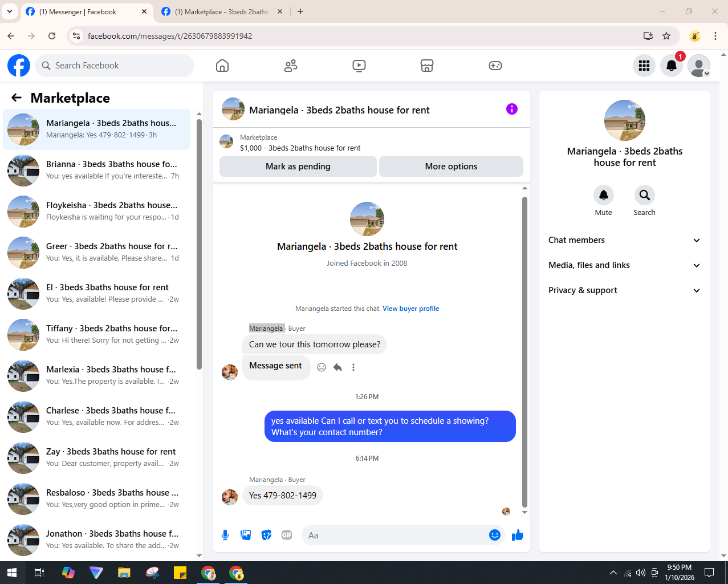
Task: Open Gaming icon in top navigation
Action: (495, 66)
